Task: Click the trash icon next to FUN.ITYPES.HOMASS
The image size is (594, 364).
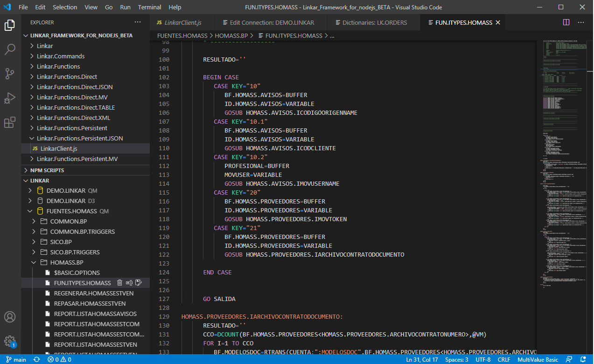Action: (119, 282)
